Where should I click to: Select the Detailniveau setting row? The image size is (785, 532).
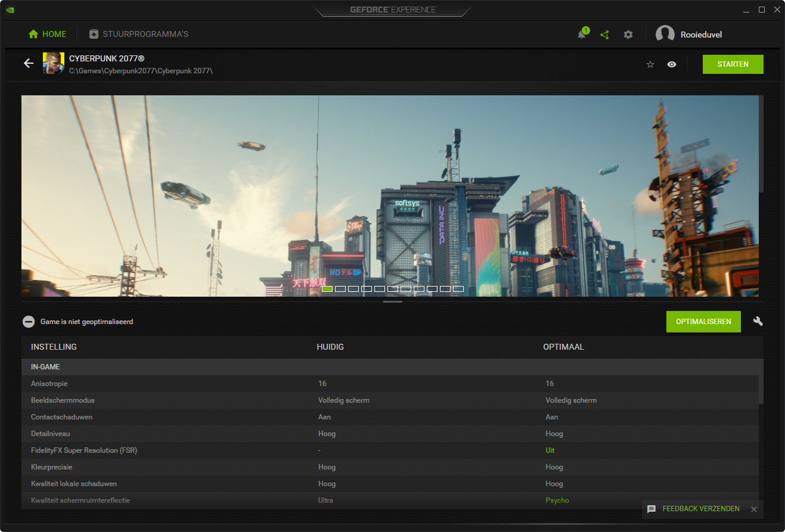point(390,434)
